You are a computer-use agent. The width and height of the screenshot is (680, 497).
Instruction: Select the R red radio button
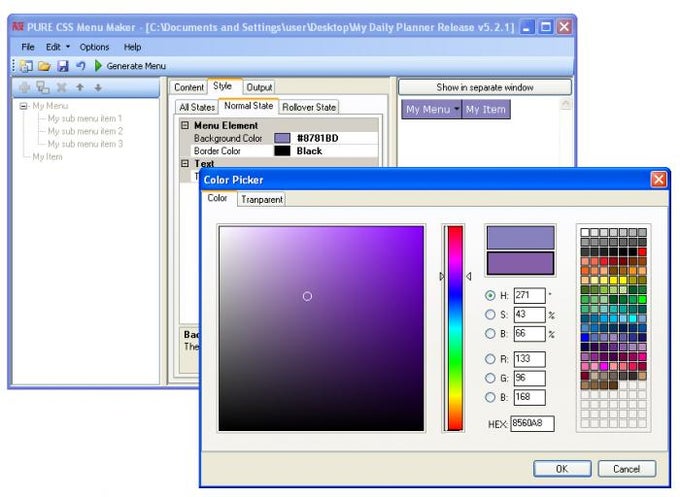pos(490,359)
